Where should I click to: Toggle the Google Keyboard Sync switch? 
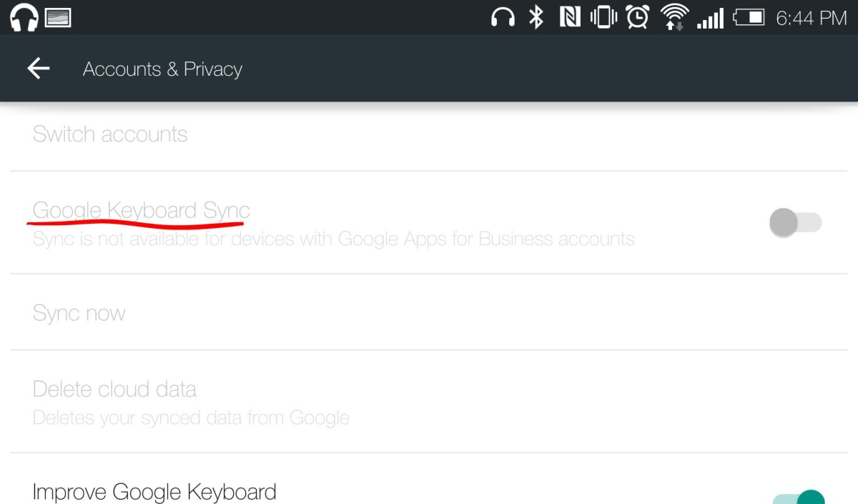[x=795, y=222]
